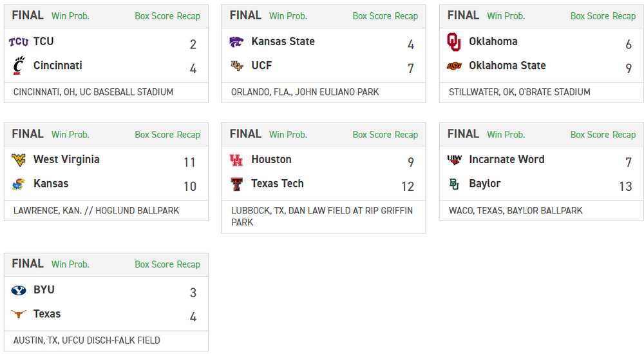Screen dimensions: 644x354
Task: Select the Incarnate Word team name
Action: [x=506, y=159]
